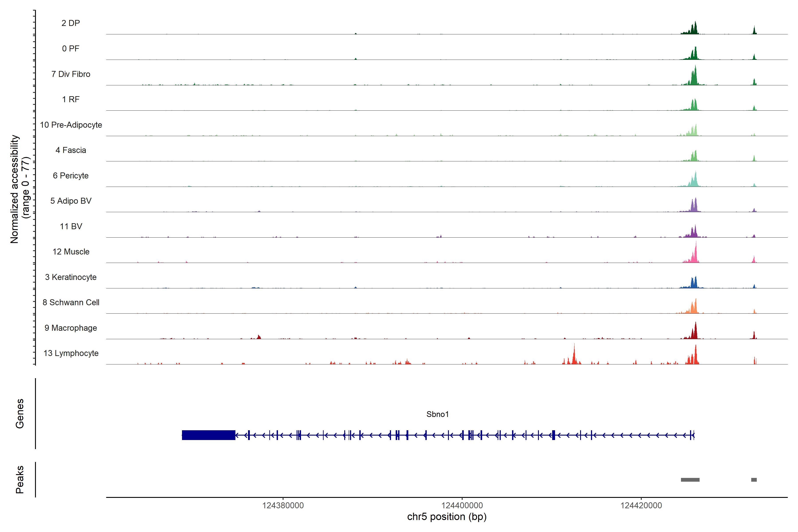Click the 10 Pre-Adipocyte track label
Viewport: 798px width, 532px height.
click(71, 125)
